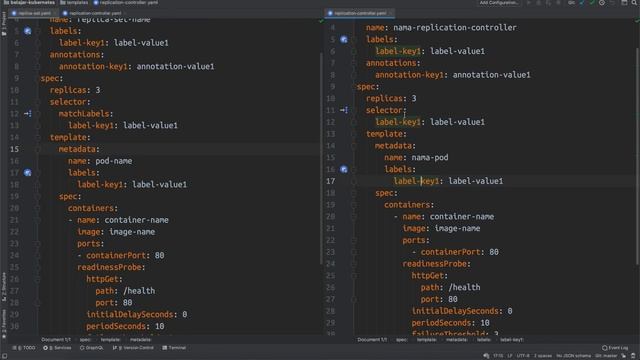This screenshot has width=640, height=360.
Task: Open the UTF-8 encoding selector
Action: click(x=523, y=356)
